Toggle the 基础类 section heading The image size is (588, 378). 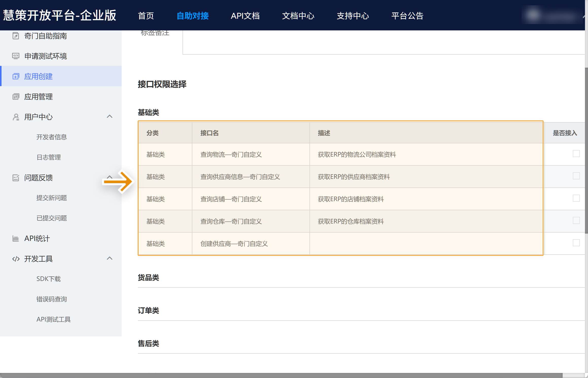pos(148,112)
